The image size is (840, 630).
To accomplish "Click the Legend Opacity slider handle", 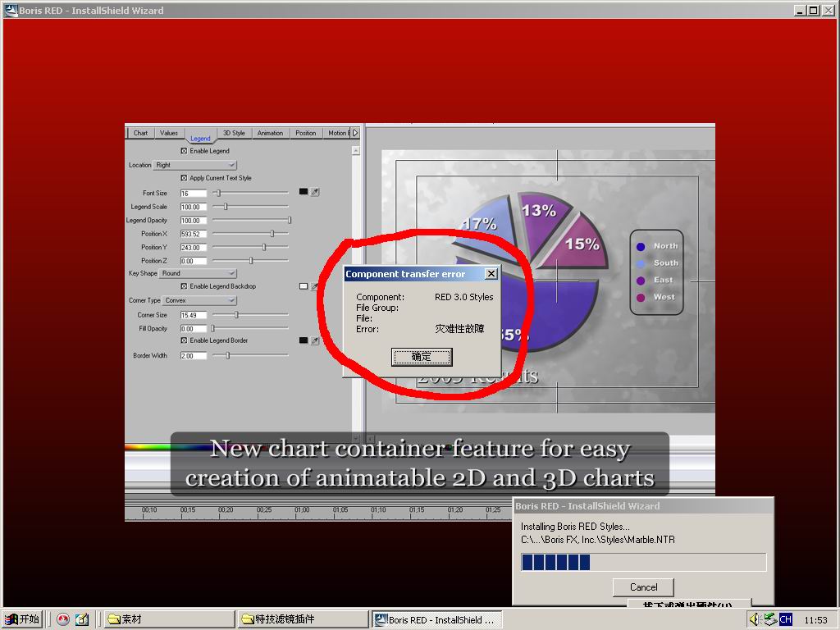I will tap(290, 220).
